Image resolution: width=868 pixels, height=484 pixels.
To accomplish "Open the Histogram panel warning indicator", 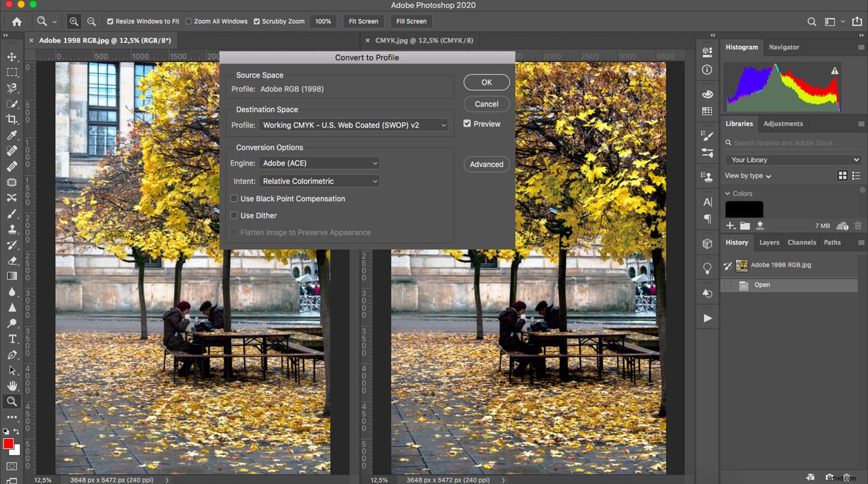I will pos(834,69).
